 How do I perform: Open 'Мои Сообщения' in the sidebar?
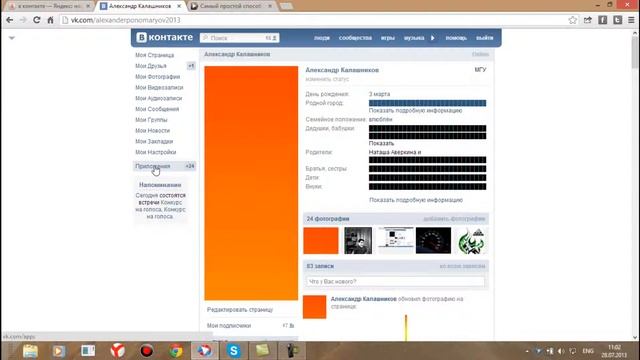pos(157,109)
